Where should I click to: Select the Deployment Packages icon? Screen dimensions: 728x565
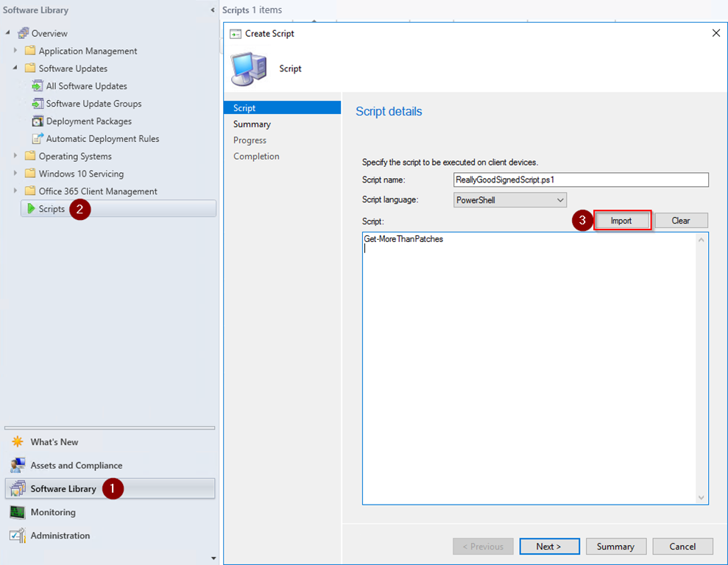coord(38,121)
